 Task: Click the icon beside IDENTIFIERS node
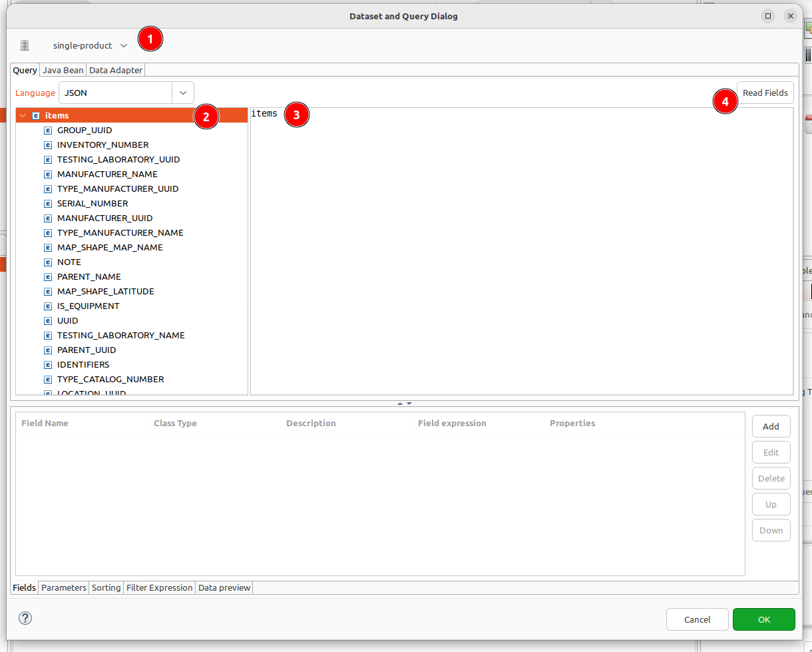coord(48,365)
